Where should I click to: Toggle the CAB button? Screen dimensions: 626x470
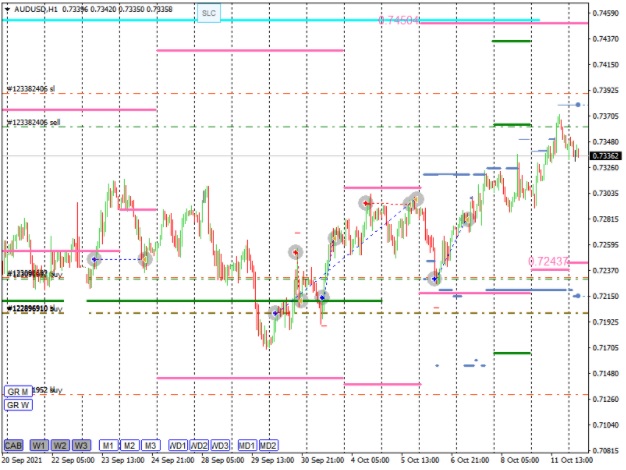point(14,444)
